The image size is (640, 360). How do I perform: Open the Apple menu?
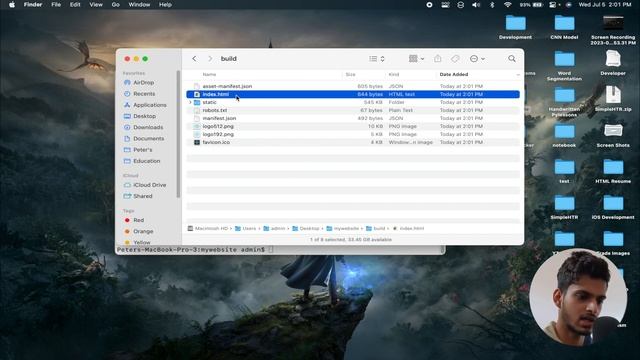pyautogui.click(x=12, y=5)
